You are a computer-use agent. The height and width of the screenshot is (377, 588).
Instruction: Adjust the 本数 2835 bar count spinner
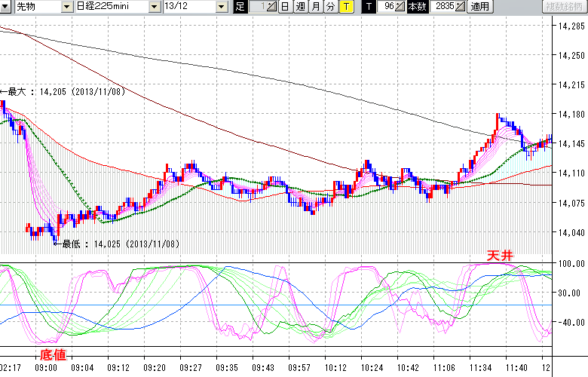pyautogui.click(x=461, y=7)
